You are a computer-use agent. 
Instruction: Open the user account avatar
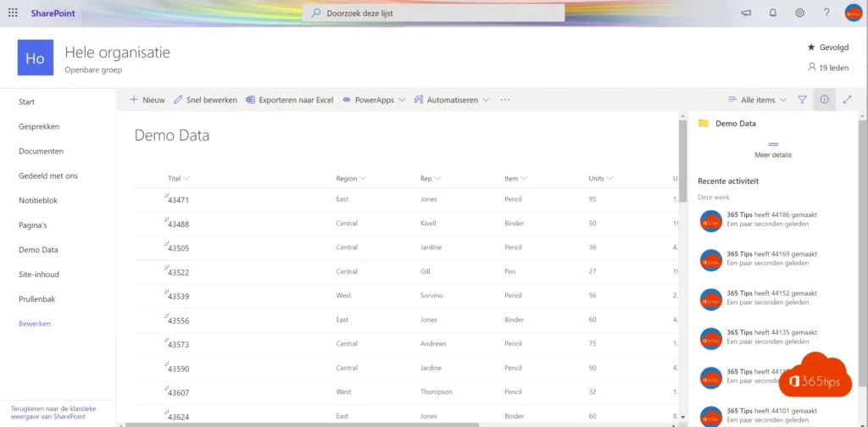point(854,14)
